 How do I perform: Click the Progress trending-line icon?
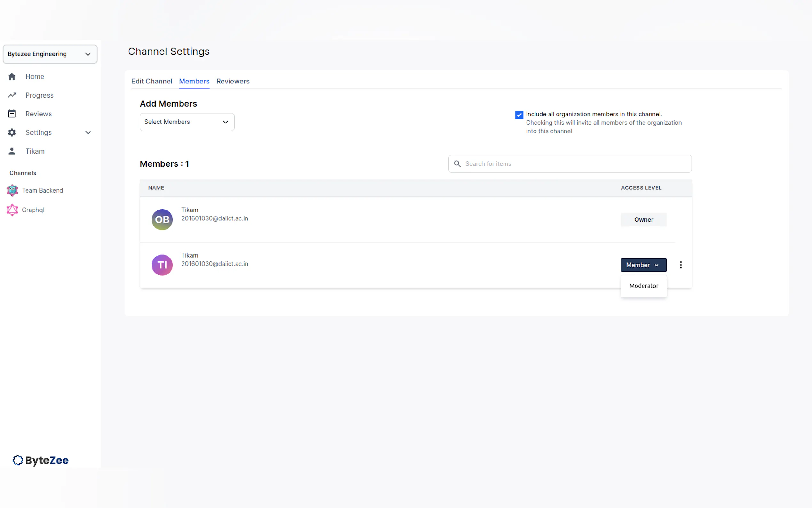point(12,95)
